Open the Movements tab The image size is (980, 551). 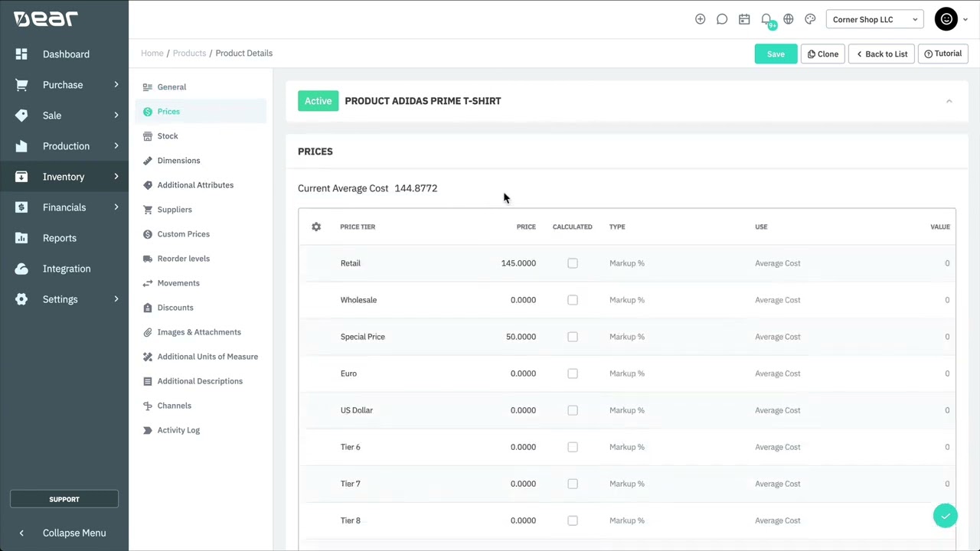pos(201,283)
